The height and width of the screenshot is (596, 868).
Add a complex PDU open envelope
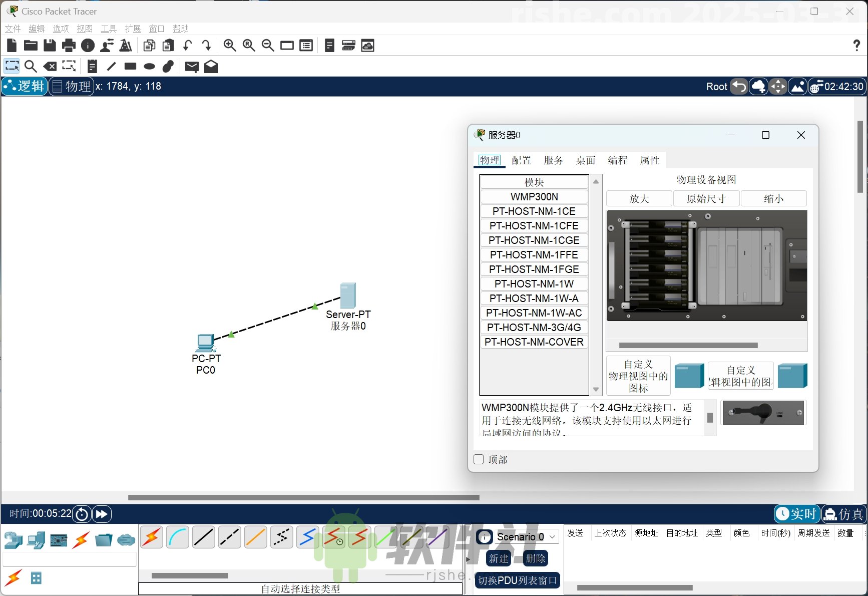pos(211,66)
